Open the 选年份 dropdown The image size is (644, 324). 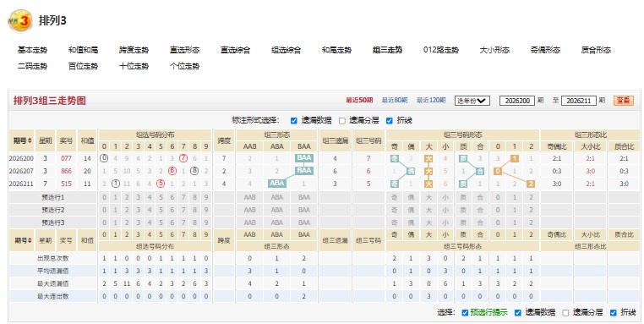pyautogui.click(x=472, y=101)
